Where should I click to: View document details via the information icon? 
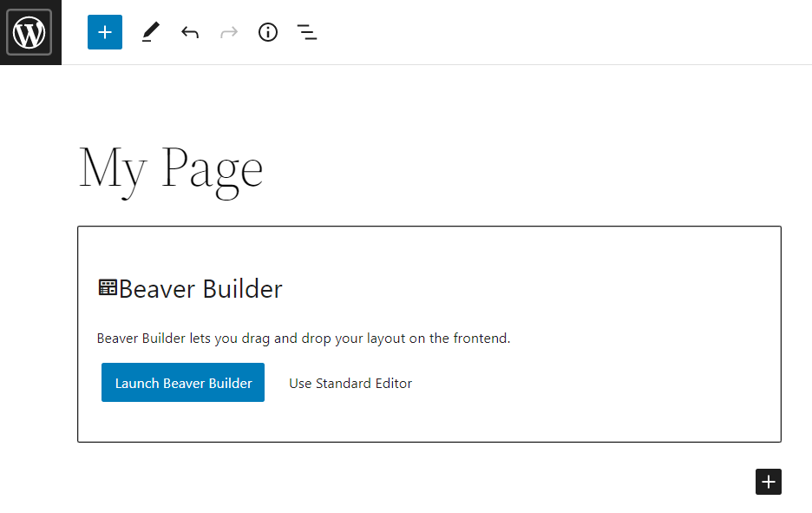(267, 32)
